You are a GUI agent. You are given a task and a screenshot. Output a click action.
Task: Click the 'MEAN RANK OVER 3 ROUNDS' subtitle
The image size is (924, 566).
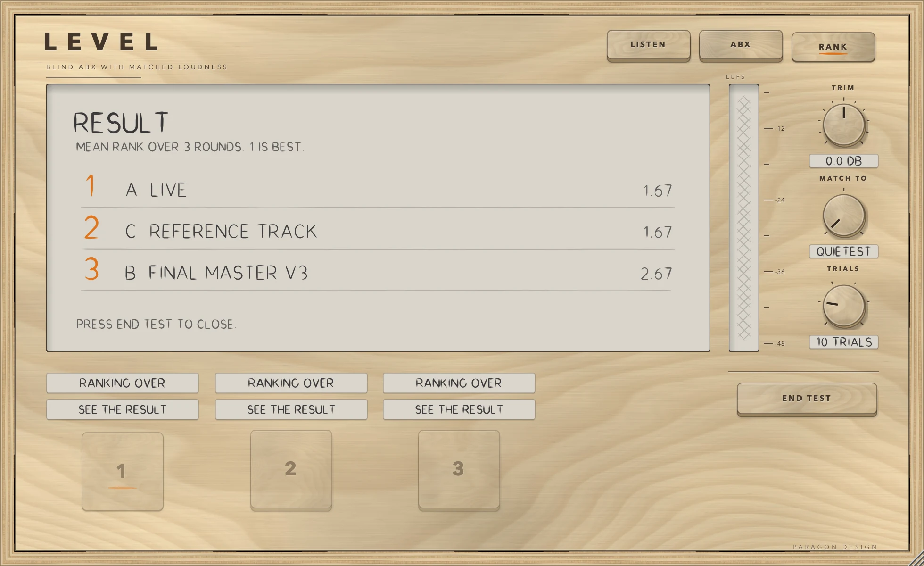(x=190, y=147)
